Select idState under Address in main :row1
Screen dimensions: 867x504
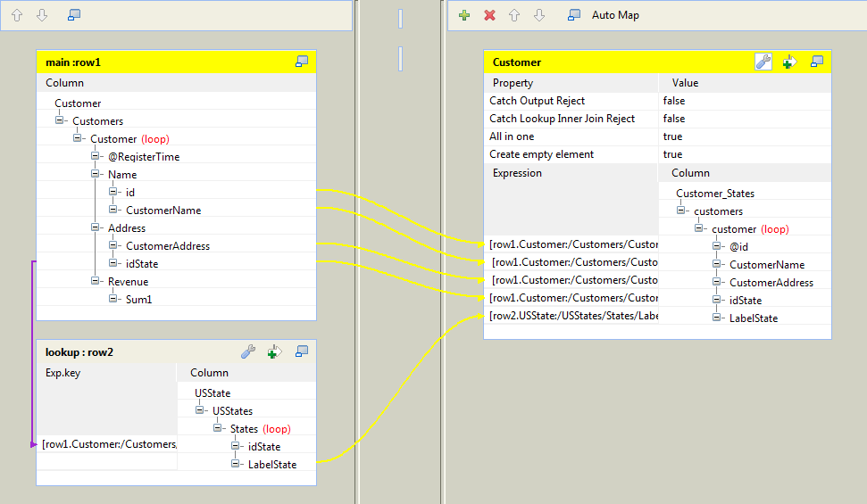[x=142, y=264]
